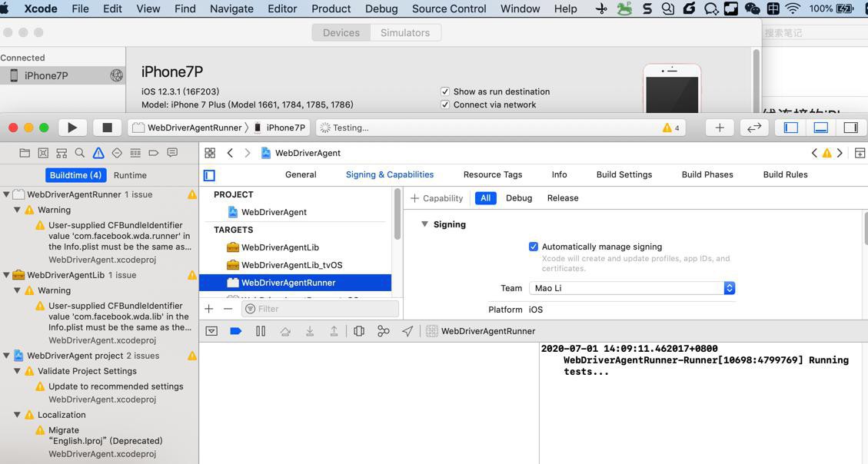
Task: Select the Debug configuration filter
Action: pos(519,198)
